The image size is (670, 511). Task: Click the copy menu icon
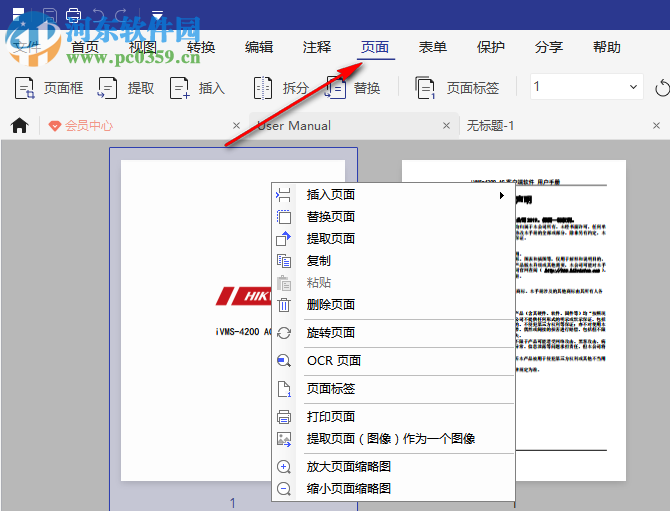click(284, 261)
